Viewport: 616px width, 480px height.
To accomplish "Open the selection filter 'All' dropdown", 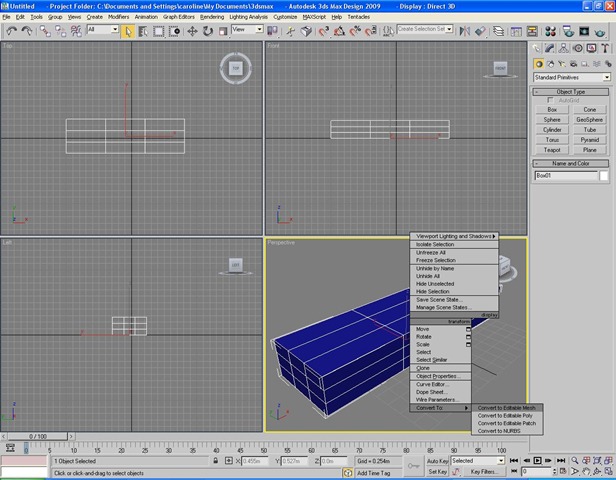I will [x=115, y=29].
